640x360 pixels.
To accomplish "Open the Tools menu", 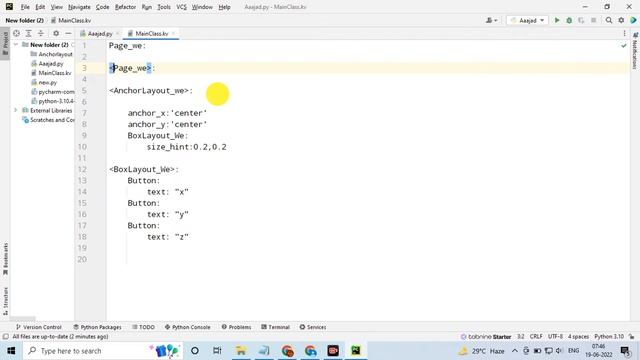I will [164, 7].
